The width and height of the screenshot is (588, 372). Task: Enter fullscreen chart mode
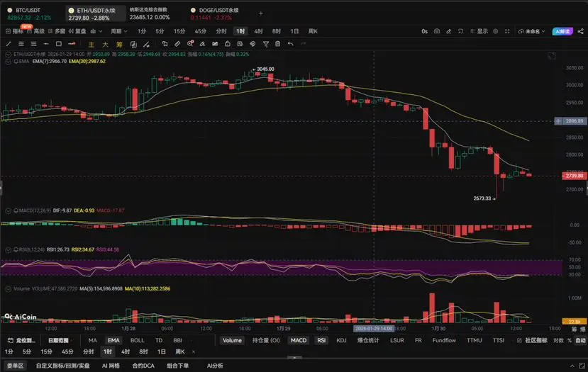coord(507,31)
